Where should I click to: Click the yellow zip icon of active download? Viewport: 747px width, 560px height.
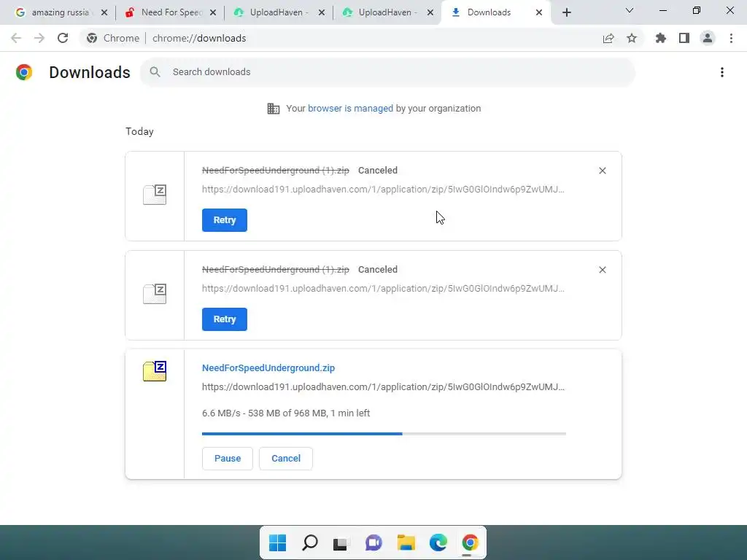click(155, 371)
